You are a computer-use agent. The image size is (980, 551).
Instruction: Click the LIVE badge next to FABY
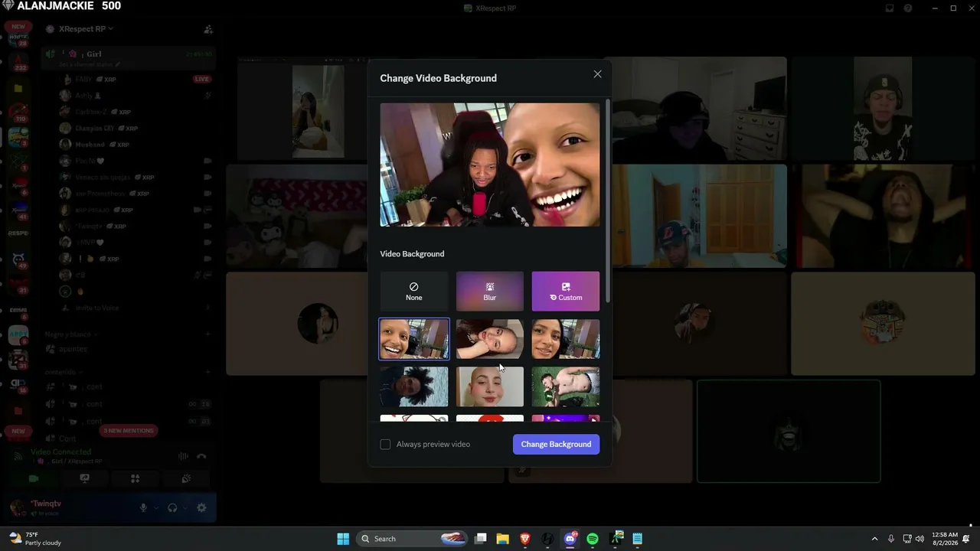tap(202, 79)
